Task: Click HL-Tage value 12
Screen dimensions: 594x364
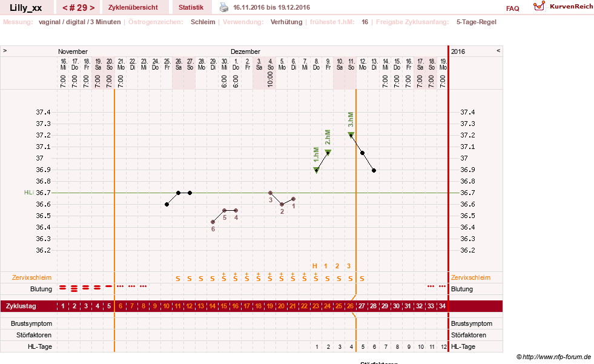Action: click(444, 346)
